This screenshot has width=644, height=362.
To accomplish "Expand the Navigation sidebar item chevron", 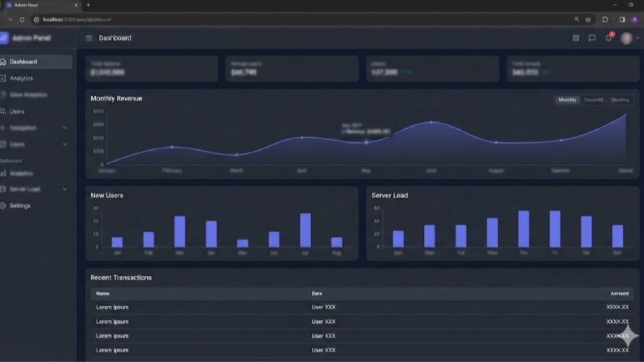I will [64, 127].
